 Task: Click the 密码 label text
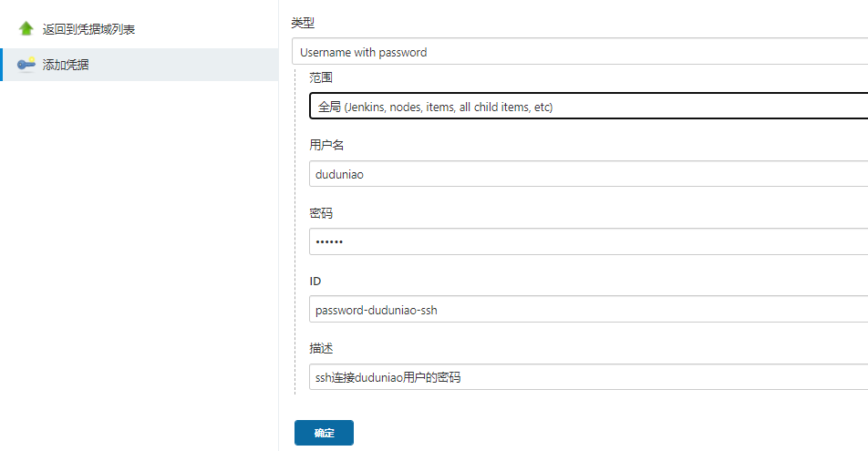(x=321, y=213)
